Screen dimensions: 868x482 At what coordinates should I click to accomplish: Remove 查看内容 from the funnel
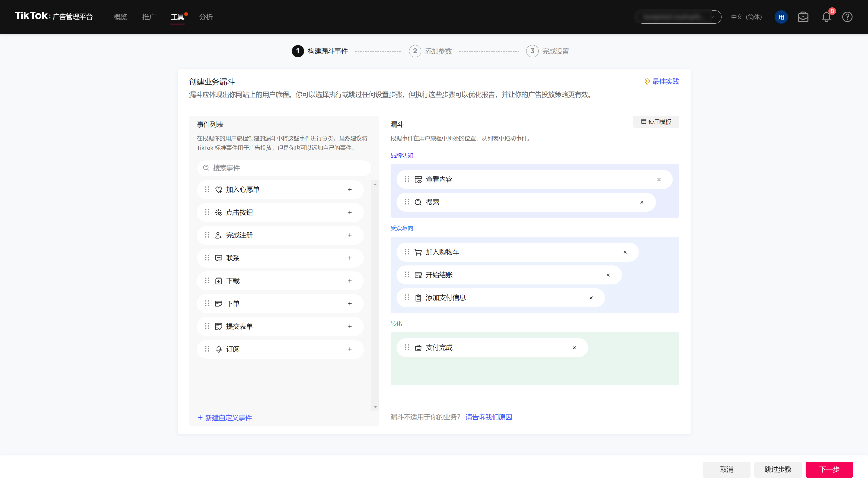click(x=659, y=180)
